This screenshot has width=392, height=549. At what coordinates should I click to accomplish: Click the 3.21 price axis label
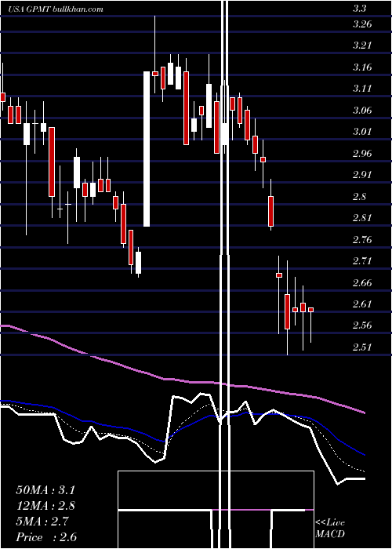[362, 45]
